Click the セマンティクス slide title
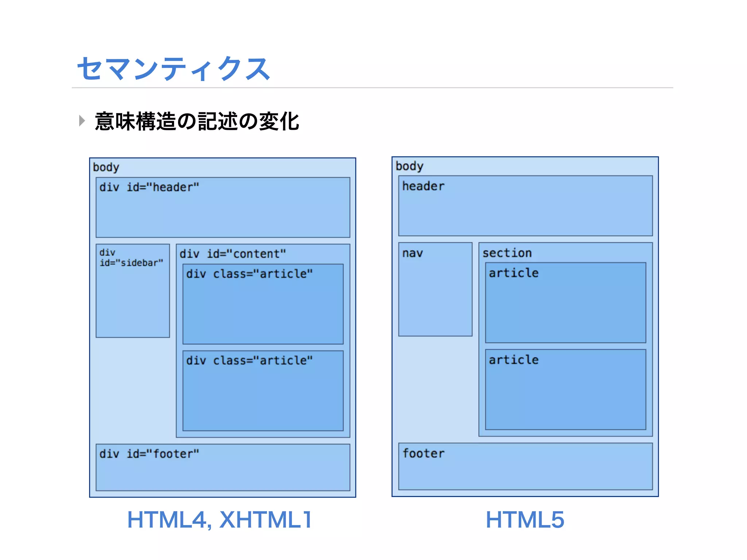The image size is (747, 560). click(174, 69)
